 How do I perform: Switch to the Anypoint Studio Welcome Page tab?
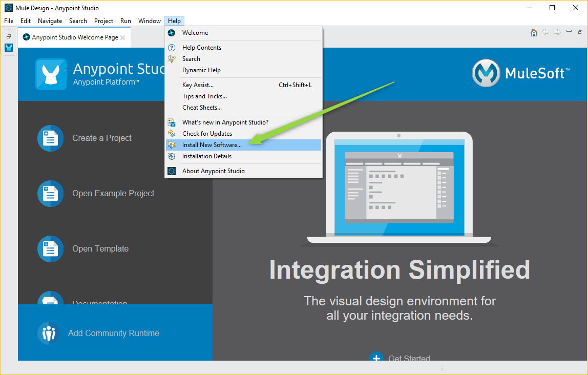(x=72, y=37)
